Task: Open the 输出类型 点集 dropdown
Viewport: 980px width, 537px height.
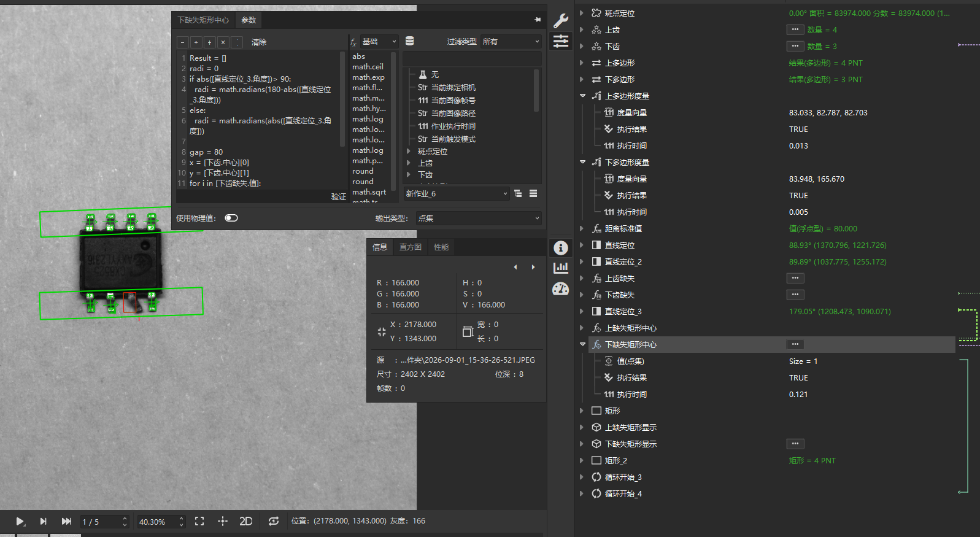Action: click(x=479, y=218)
